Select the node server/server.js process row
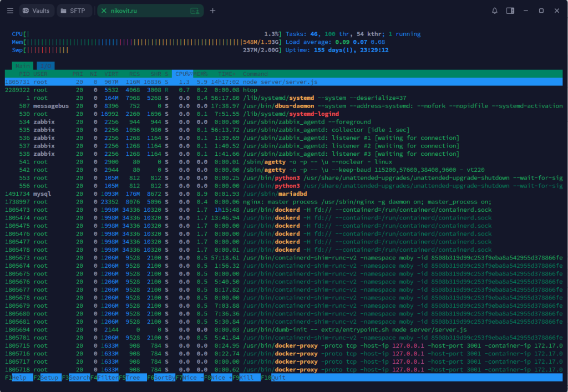Screen dimensions: 568x392 (x=283, y=82)
